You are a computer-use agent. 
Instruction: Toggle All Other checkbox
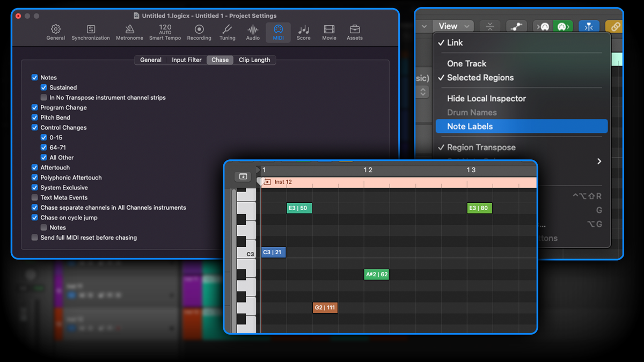tap(44, 158)
